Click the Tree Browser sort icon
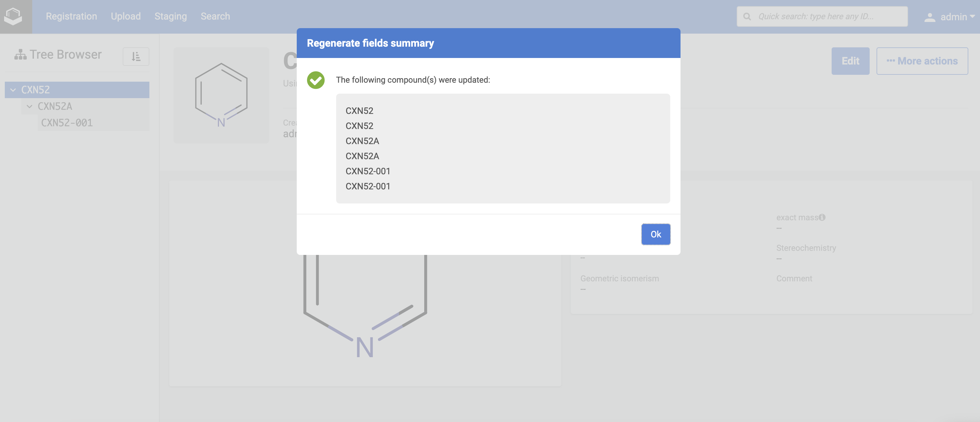The height and width of the screenshot is (422, 980). coord(136,56)
